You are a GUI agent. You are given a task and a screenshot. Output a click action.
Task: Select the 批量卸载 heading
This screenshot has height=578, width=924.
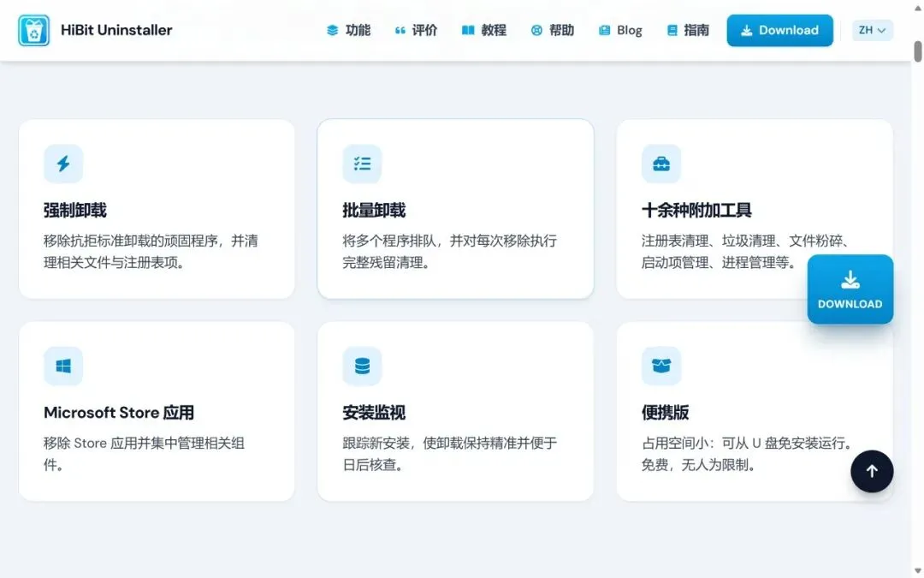point(374,210)
